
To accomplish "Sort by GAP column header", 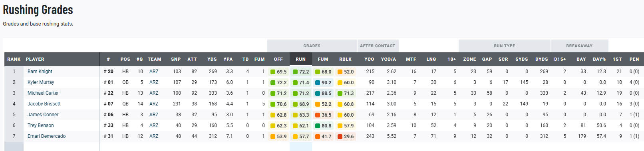I will (487, 59).
